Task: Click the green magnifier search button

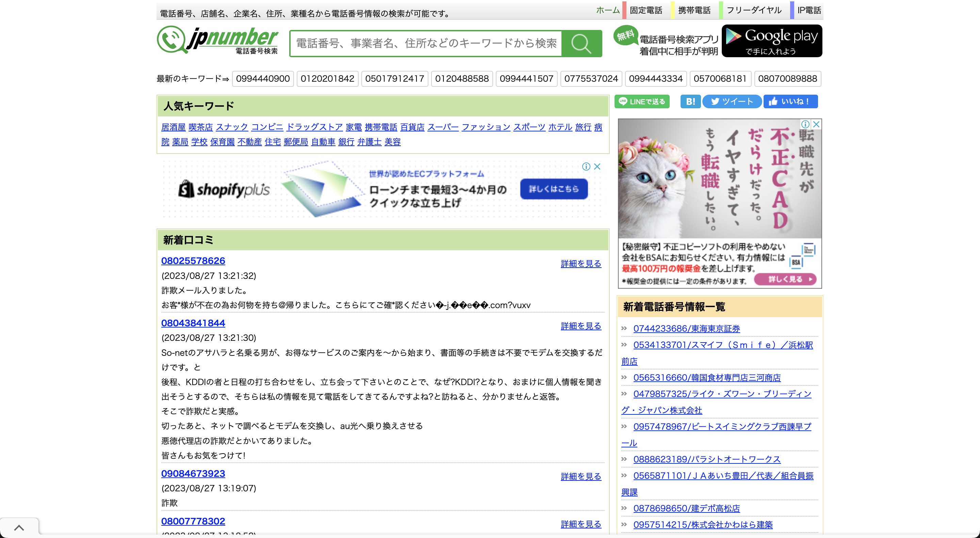Action: point(581,44)
